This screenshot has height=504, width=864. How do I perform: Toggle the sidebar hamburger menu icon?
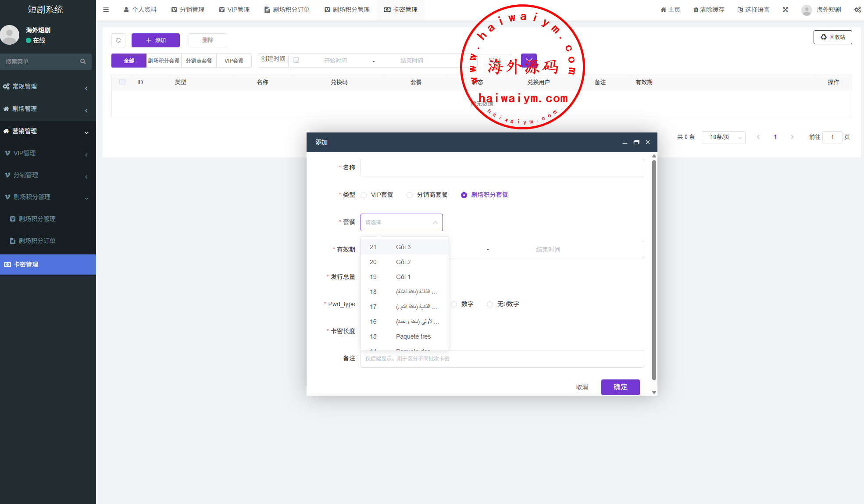click(106, 10)
